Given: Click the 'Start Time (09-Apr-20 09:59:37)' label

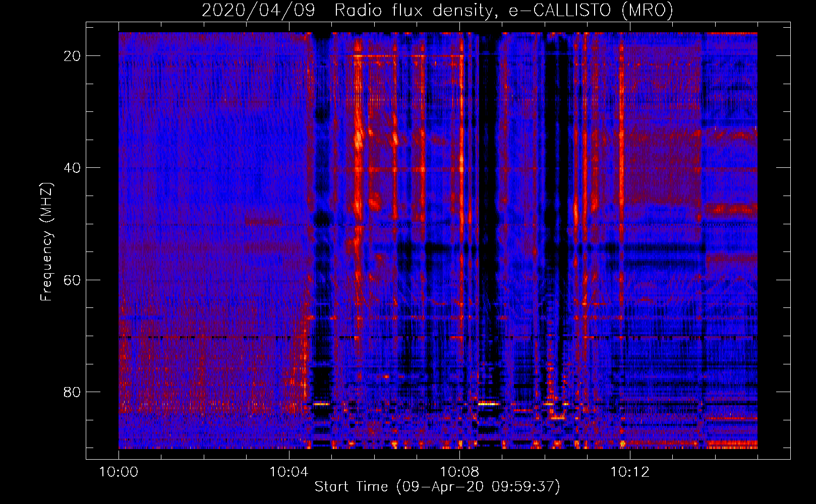Looking at the screenshot, I should coord(437,487).
